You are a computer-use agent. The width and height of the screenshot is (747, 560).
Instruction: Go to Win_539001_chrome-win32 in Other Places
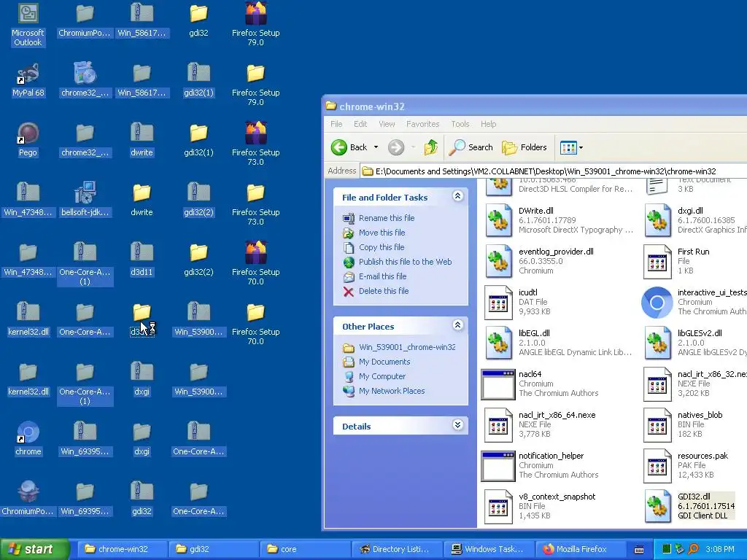407,348
